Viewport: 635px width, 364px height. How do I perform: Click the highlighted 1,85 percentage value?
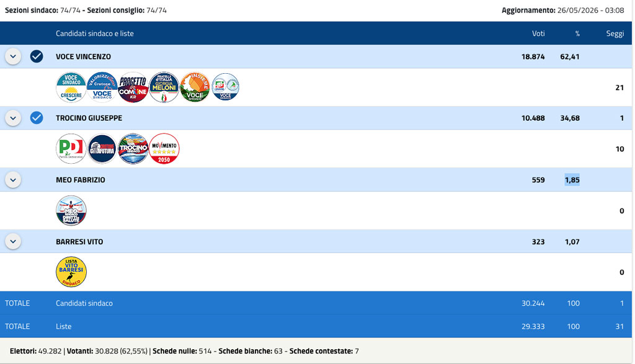point(572,180)
